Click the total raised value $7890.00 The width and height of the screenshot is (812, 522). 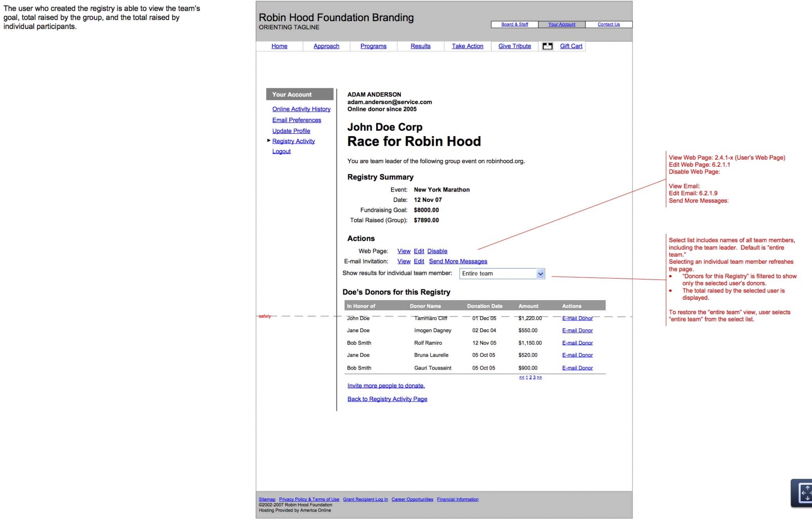[x=426, y=220]
